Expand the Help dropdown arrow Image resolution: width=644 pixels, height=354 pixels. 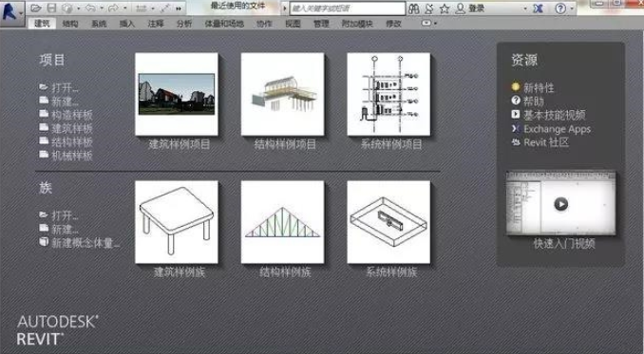(x=572, y=9)
